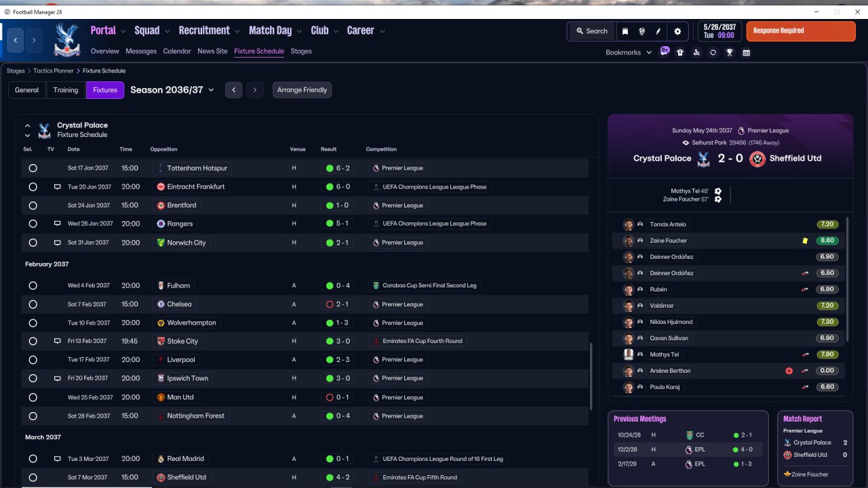Select the Liverpool fixture radio button

coord(33,360)
